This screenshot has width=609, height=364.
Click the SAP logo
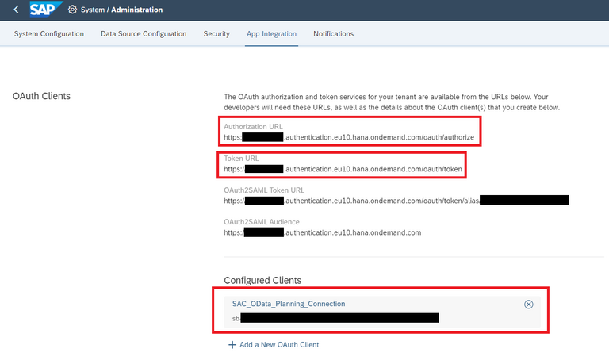point(45,10)
